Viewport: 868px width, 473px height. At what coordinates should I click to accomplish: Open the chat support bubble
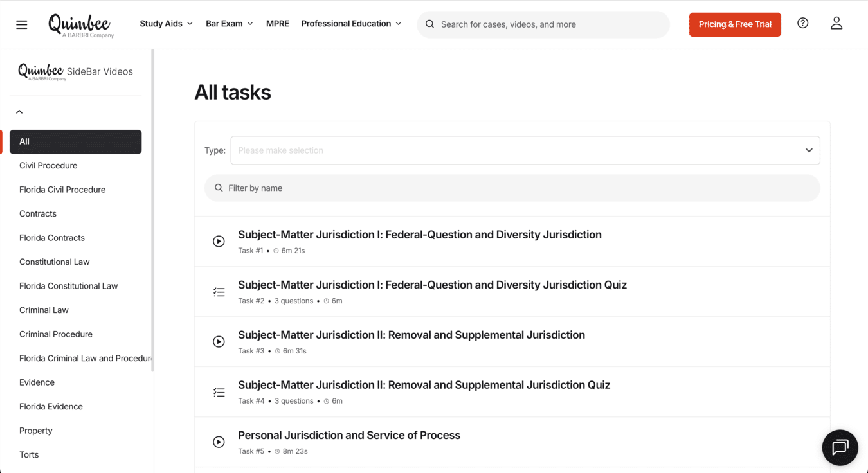pyautogui.click(x=840, y=447)
